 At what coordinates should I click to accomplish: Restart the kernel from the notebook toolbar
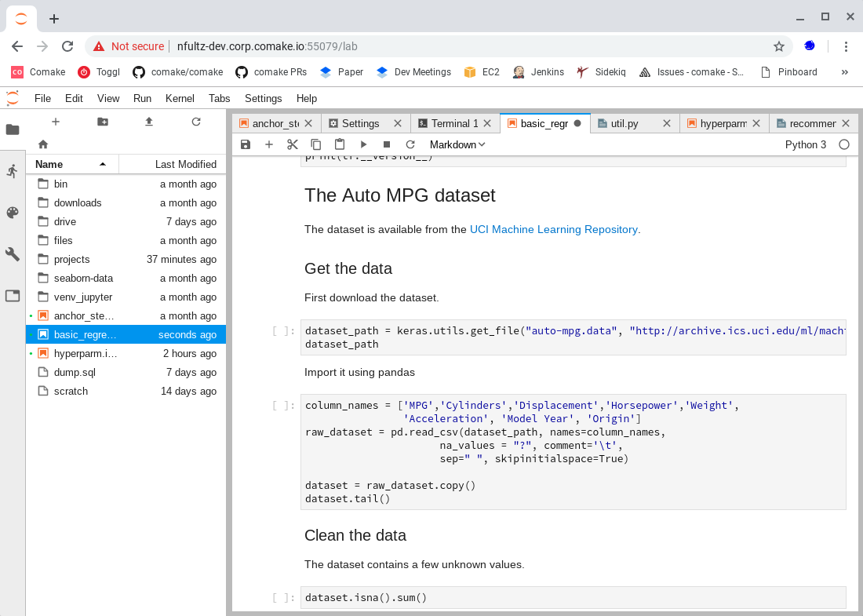click(x=410, y=144)
